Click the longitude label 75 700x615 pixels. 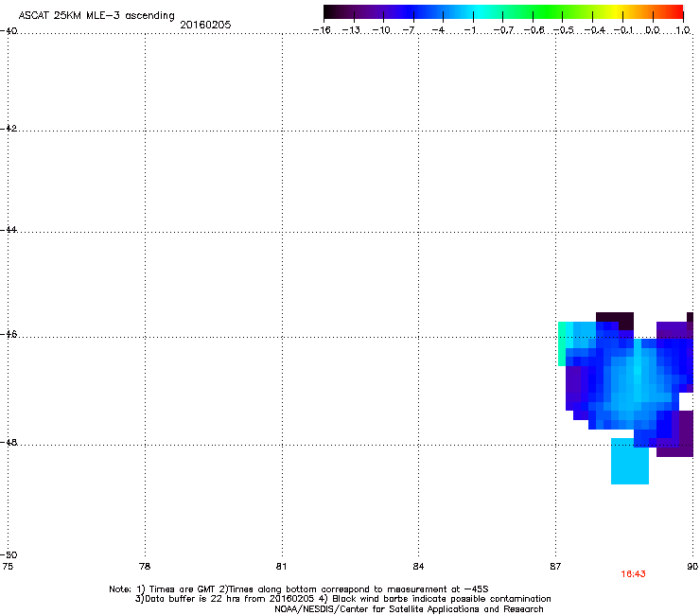pos(8,567)
